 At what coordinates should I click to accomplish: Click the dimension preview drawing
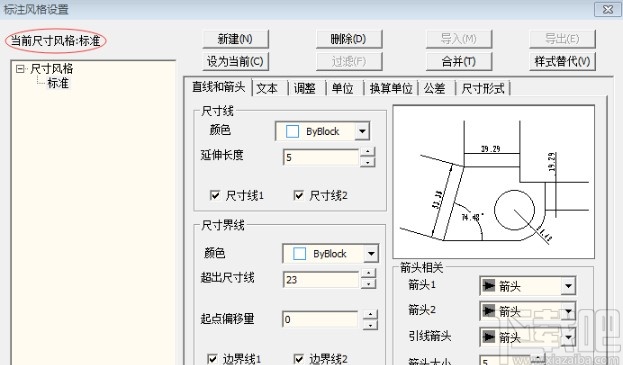(x=493, y=182)
